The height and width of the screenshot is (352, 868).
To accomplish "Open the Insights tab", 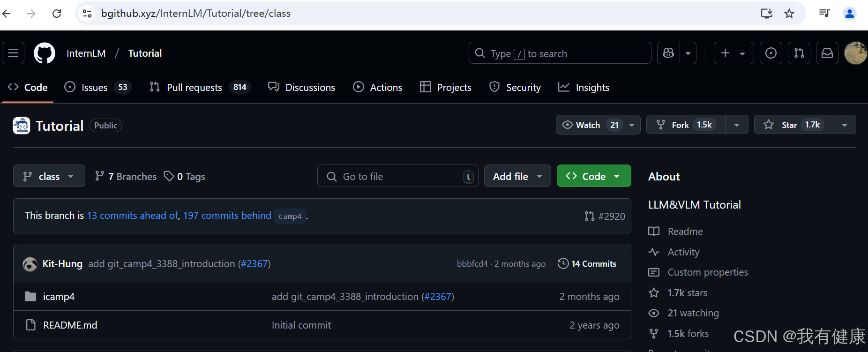I will click(x=584, y=87).
